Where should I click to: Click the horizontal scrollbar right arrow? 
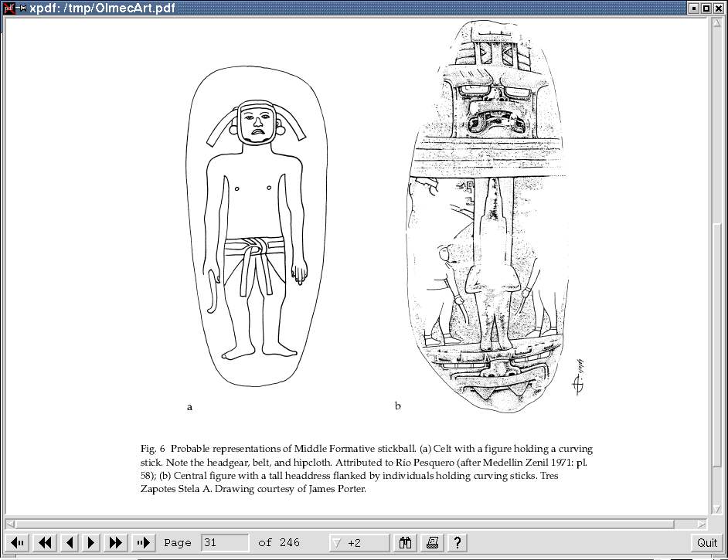[702, 524]
